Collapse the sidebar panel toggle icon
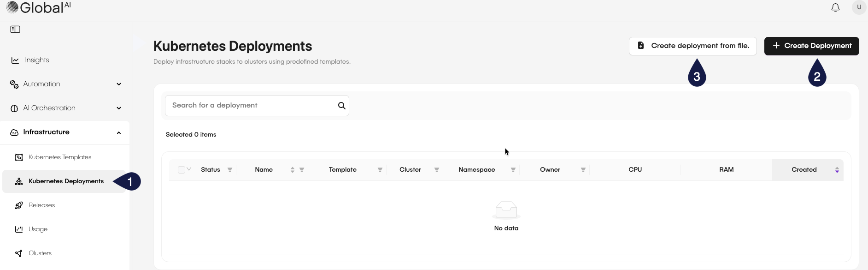The image size is (868, 270). 15,30
